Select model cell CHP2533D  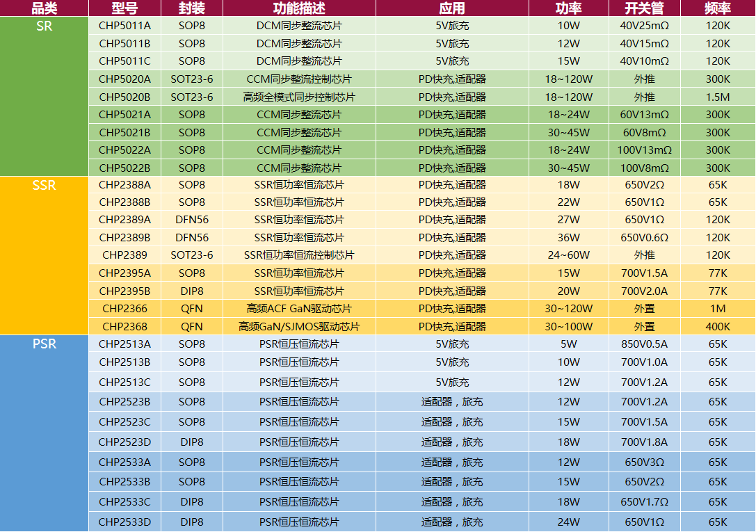125,522
